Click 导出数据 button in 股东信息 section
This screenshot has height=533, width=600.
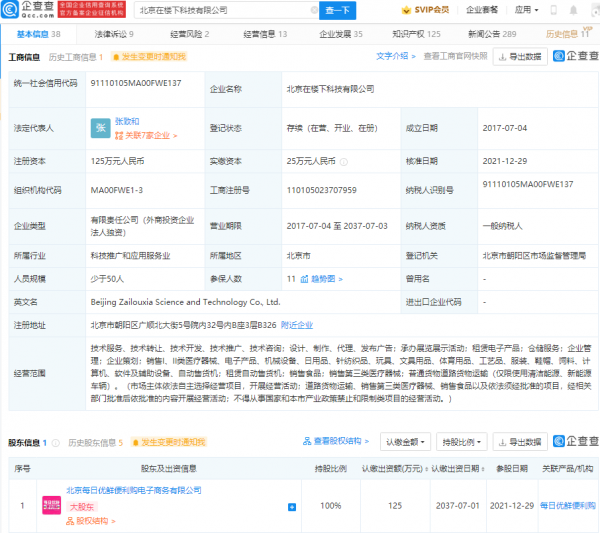click(x=520, y=442)
